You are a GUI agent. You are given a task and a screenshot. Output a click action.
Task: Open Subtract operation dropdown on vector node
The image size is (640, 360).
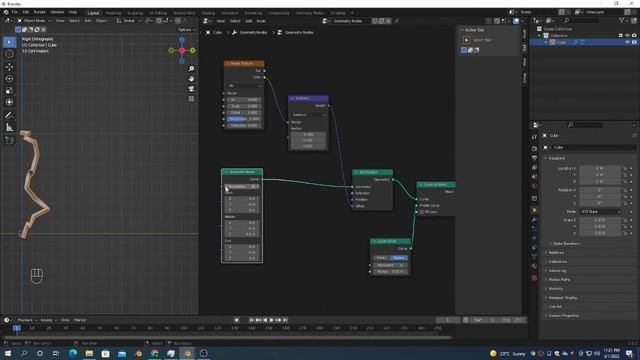coord(309,115)
